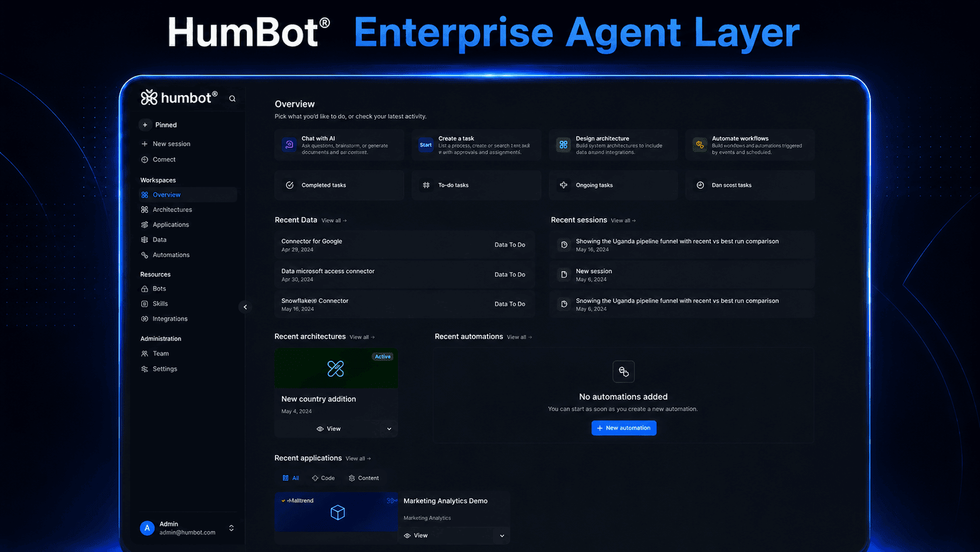
Task: Open Automations in sidebar
Action: [165, 255]
